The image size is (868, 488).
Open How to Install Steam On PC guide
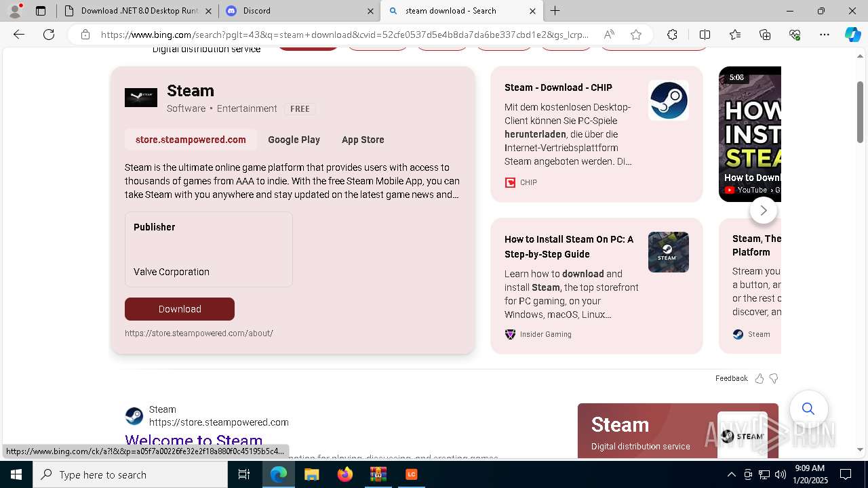(x=569, y=247)
